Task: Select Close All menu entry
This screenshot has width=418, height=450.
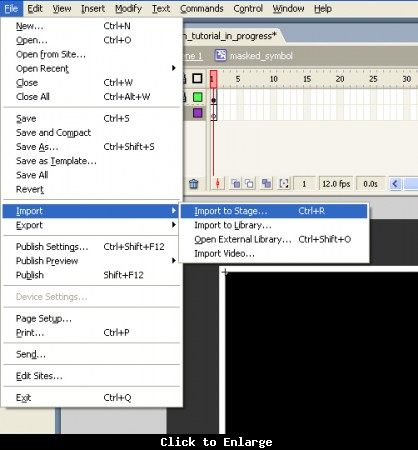Action: click(91, 97)
